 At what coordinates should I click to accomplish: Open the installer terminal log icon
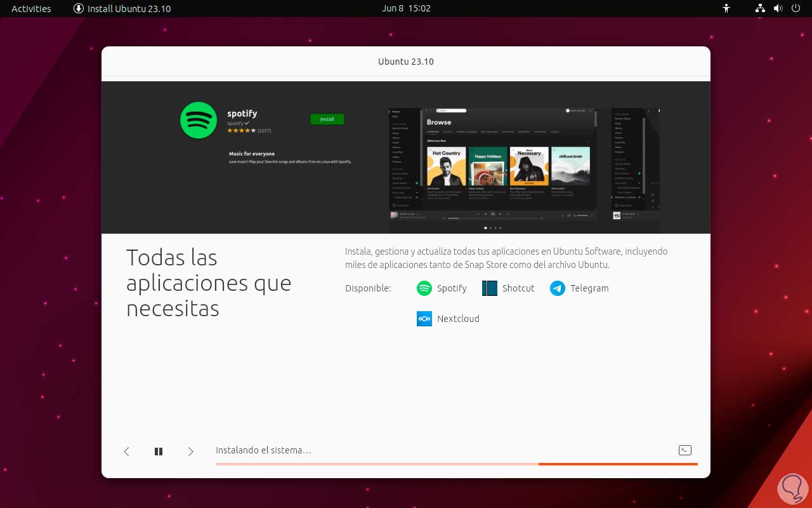coord(684,450)
